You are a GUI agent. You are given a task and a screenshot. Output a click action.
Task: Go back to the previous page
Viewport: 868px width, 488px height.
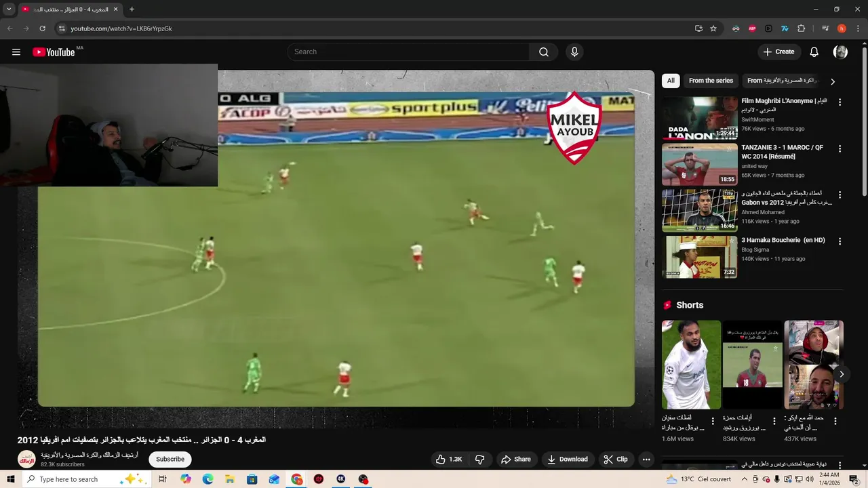click(9, 28)
